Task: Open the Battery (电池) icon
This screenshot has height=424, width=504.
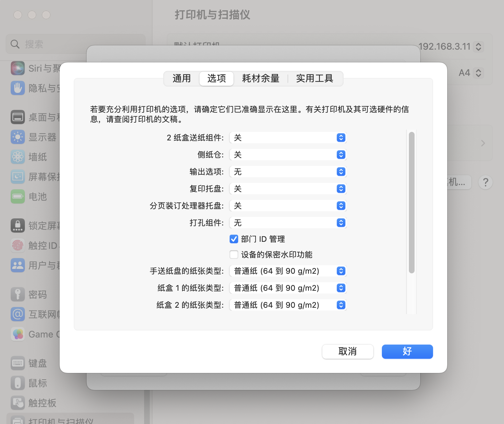Action: [18, 196]
